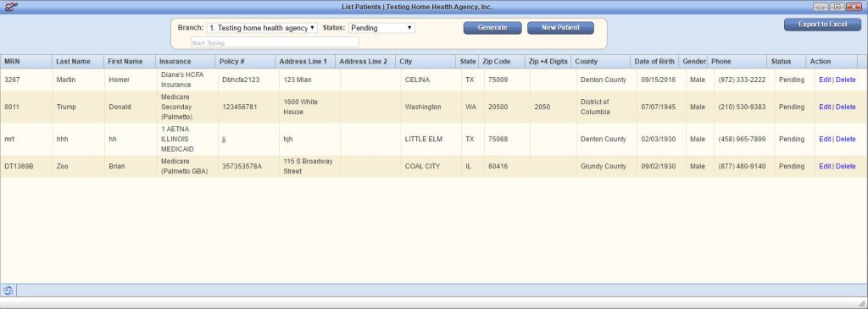Click city CELINA
868x309 pixels.
point(417,80)
